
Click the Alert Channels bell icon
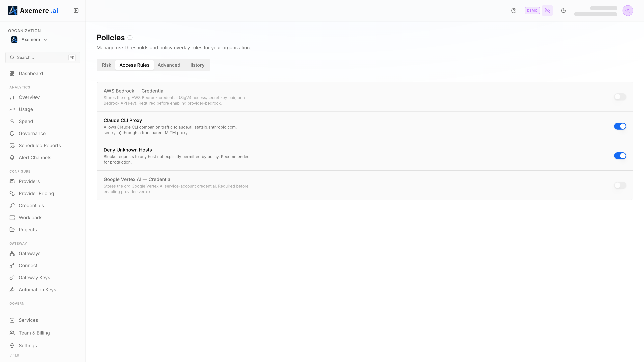12,157
